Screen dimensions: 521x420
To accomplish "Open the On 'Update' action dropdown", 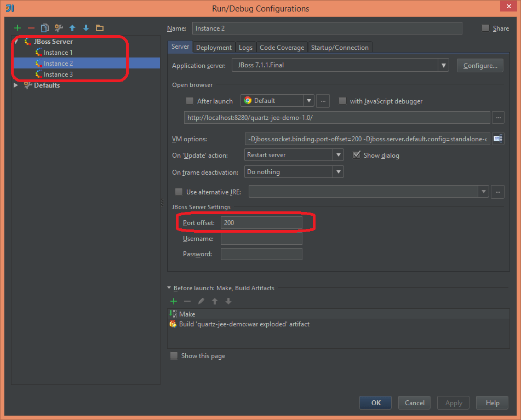I will click(x=339, y=155).
